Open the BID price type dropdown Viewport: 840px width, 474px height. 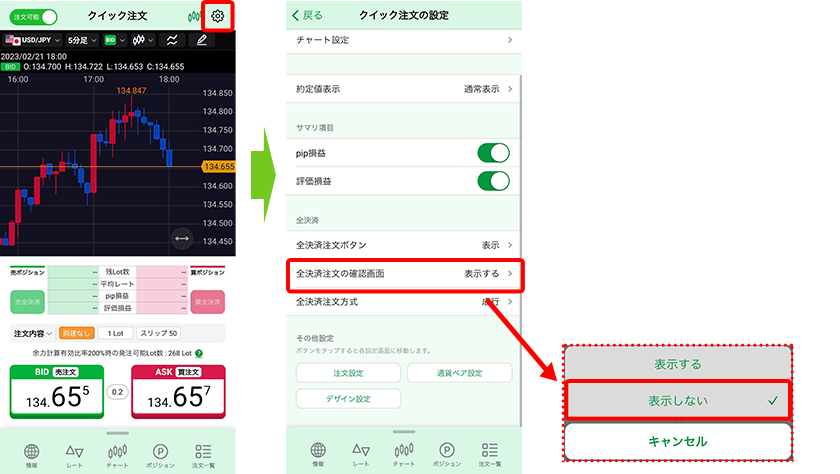pyautogui.click(x=115, y=40)
